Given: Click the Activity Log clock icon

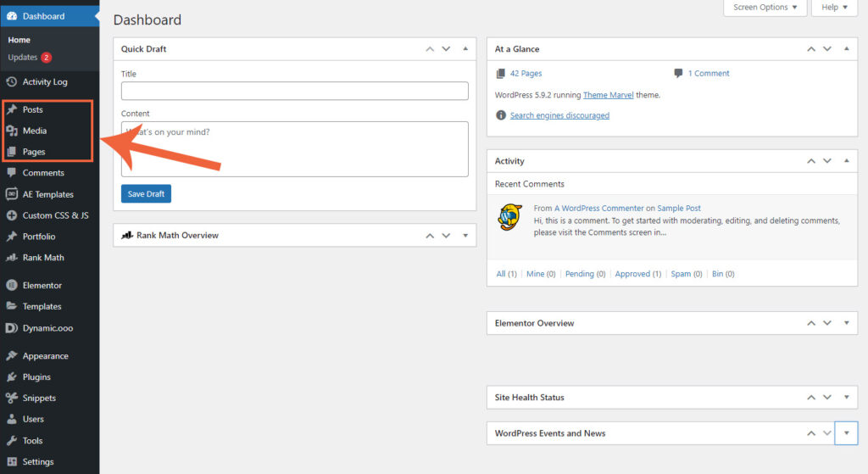Looking at the screenshot, I should point(12,81).
